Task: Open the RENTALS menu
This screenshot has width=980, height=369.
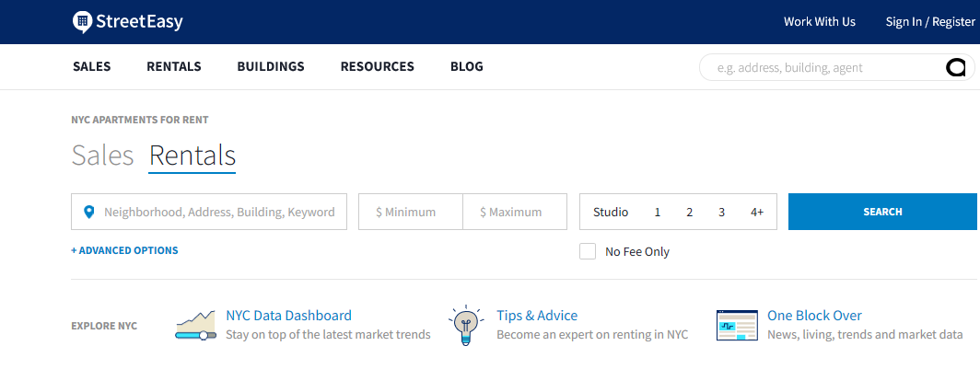Action: (174, 66)
